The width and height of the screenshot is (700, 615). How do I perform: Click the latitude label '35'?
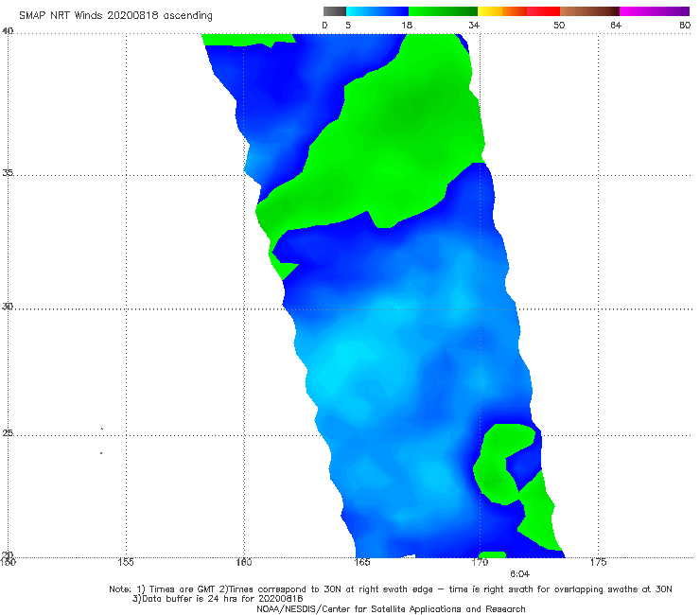point(8,172)
